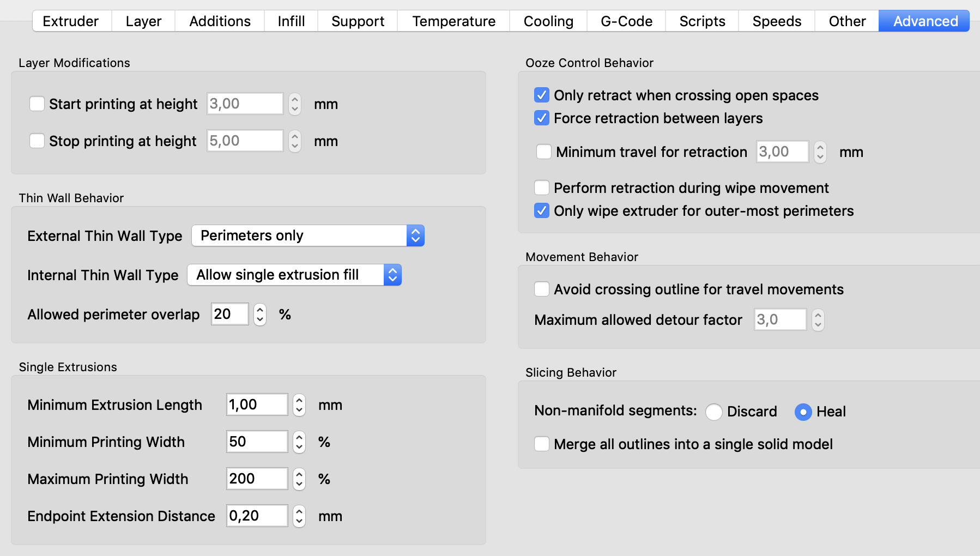The height and width of the screenshot is (556, 980).
Task: Click the Endpoint Extension Distance stepper
Action: [x=299, y=516]
